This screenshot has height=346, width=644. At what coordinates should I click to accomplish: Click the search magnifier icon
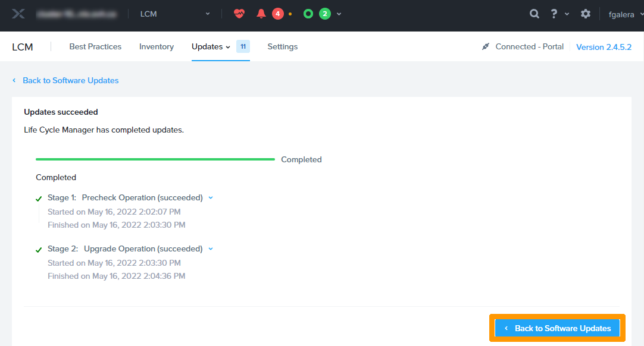534,14
